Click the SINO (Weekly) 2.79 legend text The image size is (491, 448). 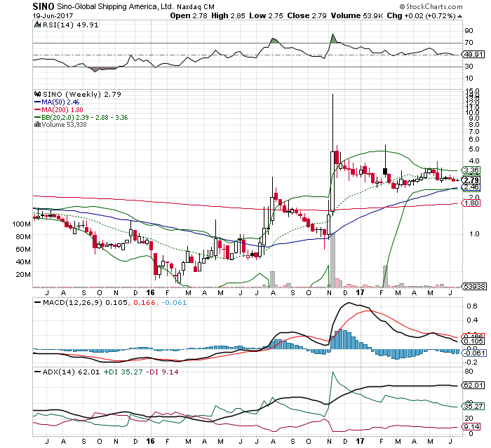(82, 94)
